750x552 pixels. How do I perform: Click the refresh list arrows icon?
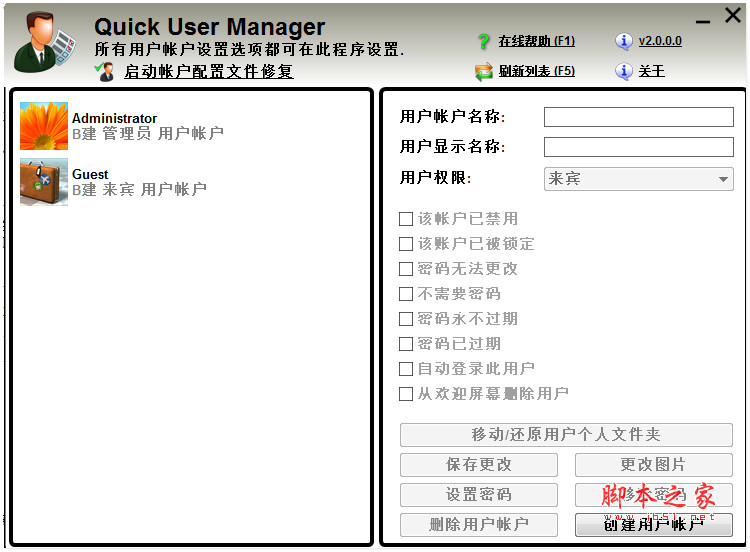coord(484,72)
